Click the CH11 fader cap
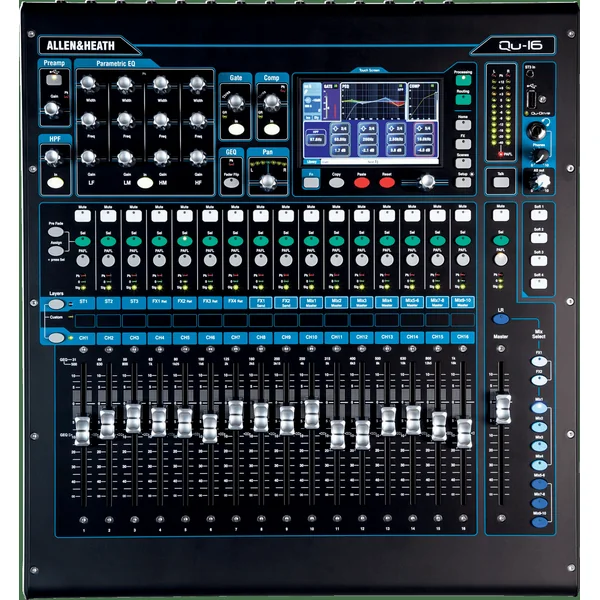 coord(337,434)
